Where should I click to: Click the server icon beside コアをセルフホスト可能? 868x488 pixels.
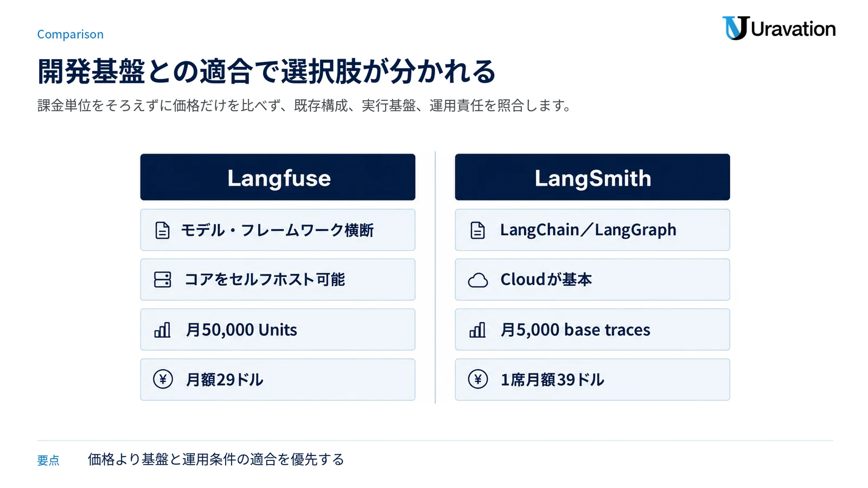(x=162, y=280)
